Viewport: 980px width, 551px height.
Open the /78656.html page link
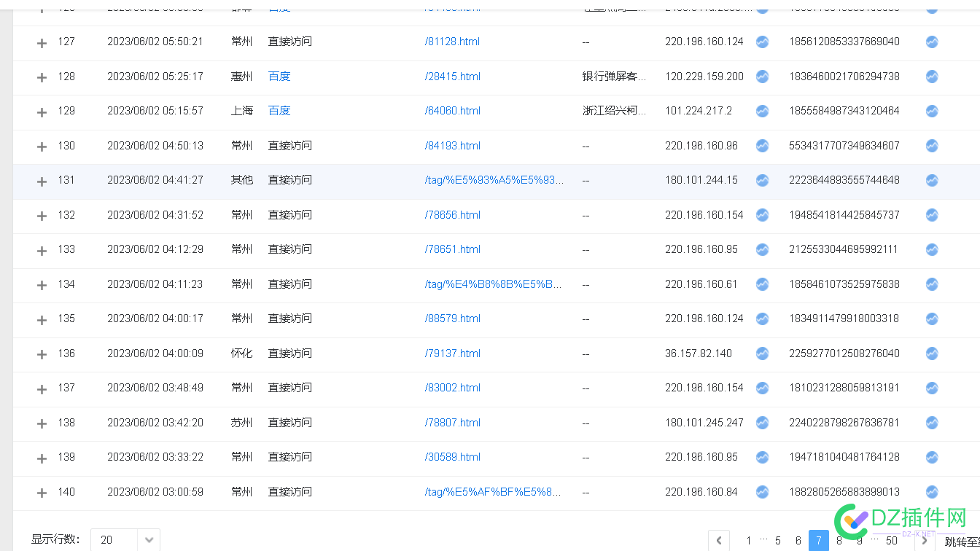click(x=452, y=215)
